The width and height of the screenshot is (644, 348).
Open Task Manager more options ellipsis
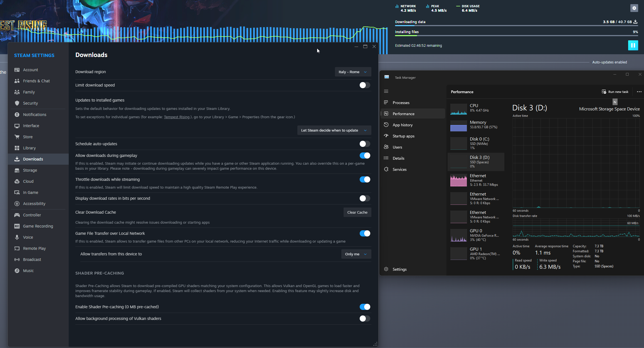pyautogui.click(x=639, y=92)
